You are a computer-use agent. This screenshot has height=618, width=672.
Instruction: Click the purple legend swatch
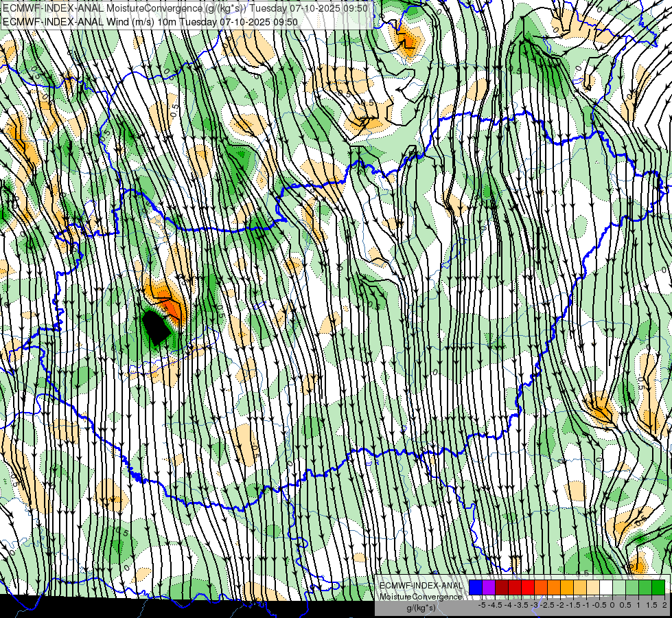(x=489, y=588)
